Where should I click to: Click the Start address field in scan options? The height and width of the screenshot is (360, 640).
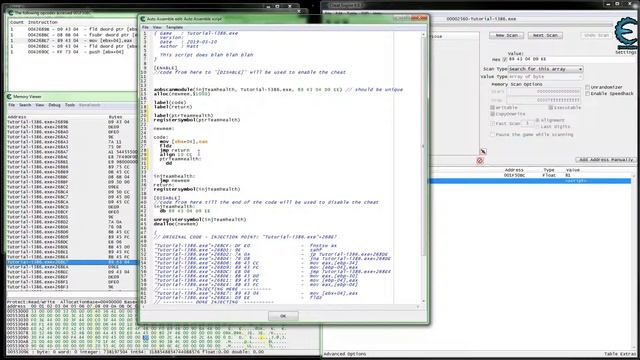pyautogui.click(x=543, y=92)
